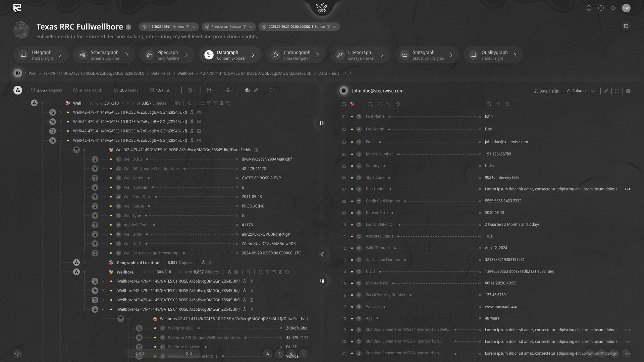Screen dimensions: 644x362
Task: Click the layers icon on panel divider
Action: [322, 123]
